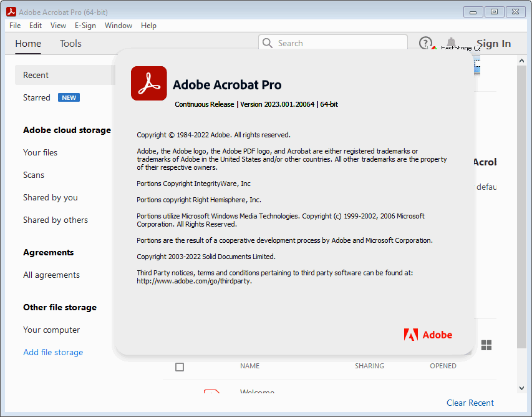Switch to thumbnail grid view icon
This screenshot has height=417, width=532.
(x=486, y=345)
